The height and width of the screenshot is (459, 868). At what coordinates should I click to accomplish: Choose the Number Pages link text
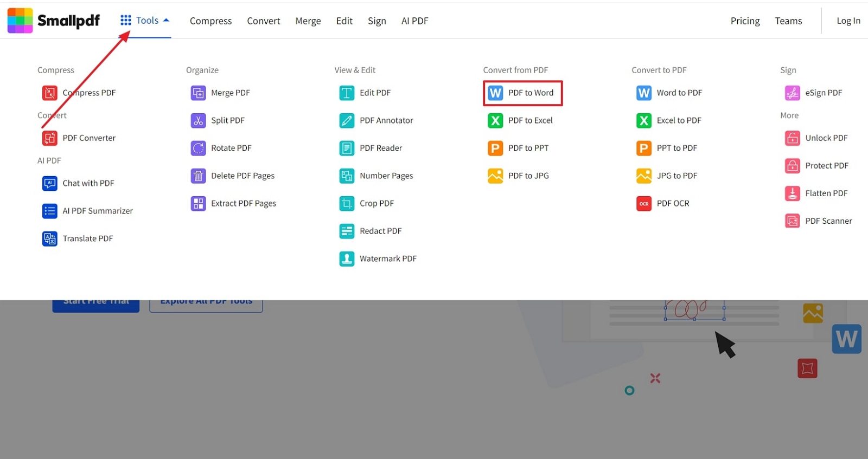(386, 176)
